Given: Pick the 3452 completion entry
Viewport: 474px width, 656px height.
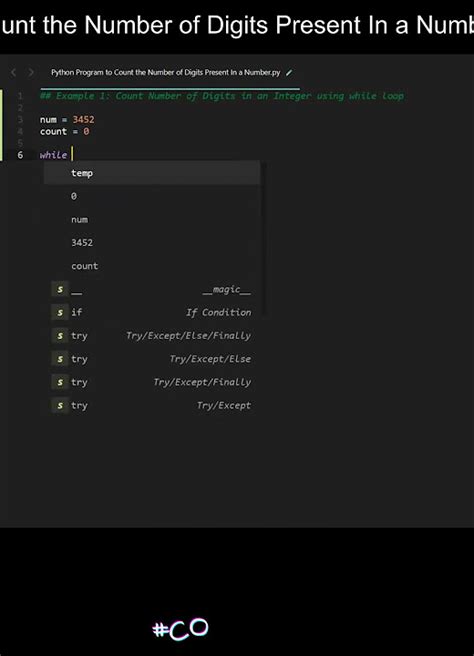Looking at the screenshot, I should pyautogui.click(x=152, y=243).
